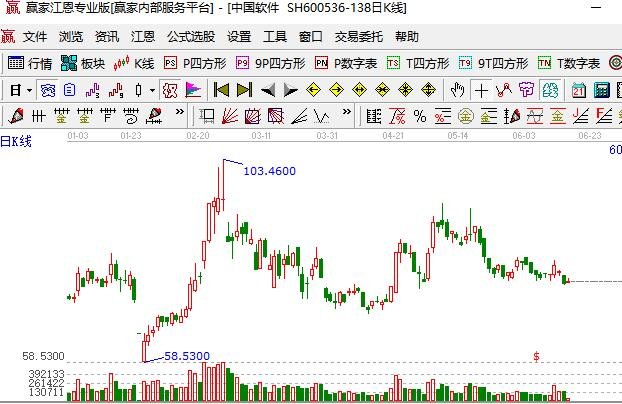The height and width of the screenshot is (404, 622).
Task: Click the sine wave between lines icon
Action: 535,116
